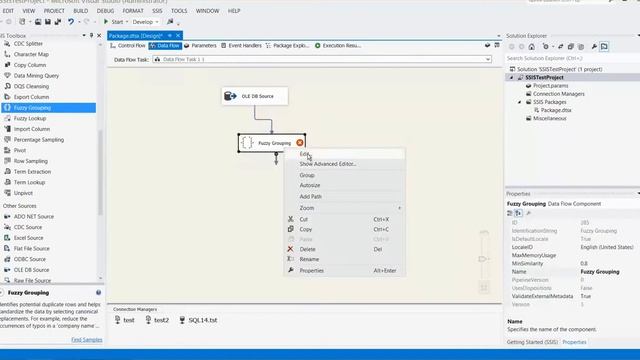Select Percentage Sampling item

[38, 140]
